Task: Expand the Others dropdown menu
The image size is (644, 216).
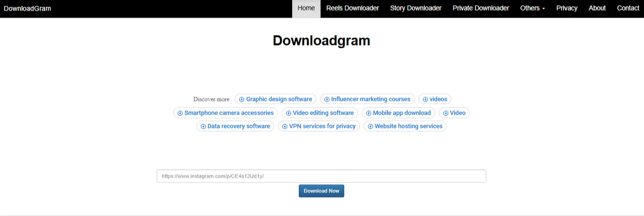Action: pos(533,8)
